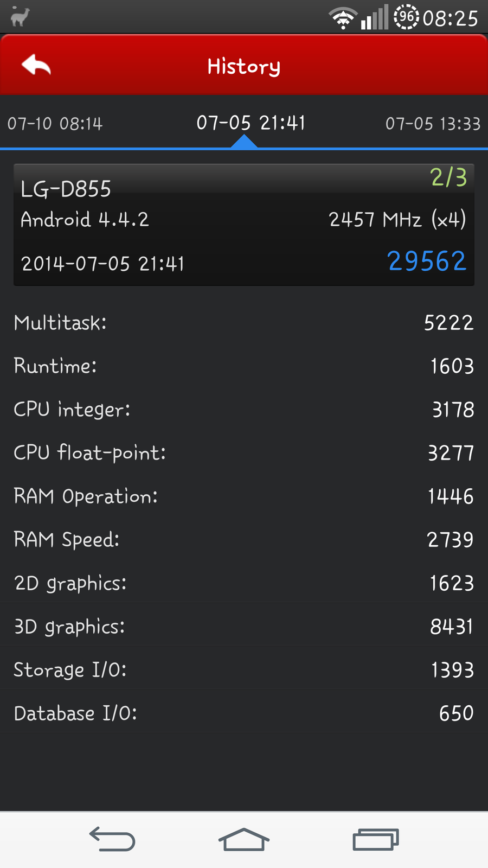Select the 3D graphics score row
Viewport: 488px width, 868px height.
coord(244,627)
